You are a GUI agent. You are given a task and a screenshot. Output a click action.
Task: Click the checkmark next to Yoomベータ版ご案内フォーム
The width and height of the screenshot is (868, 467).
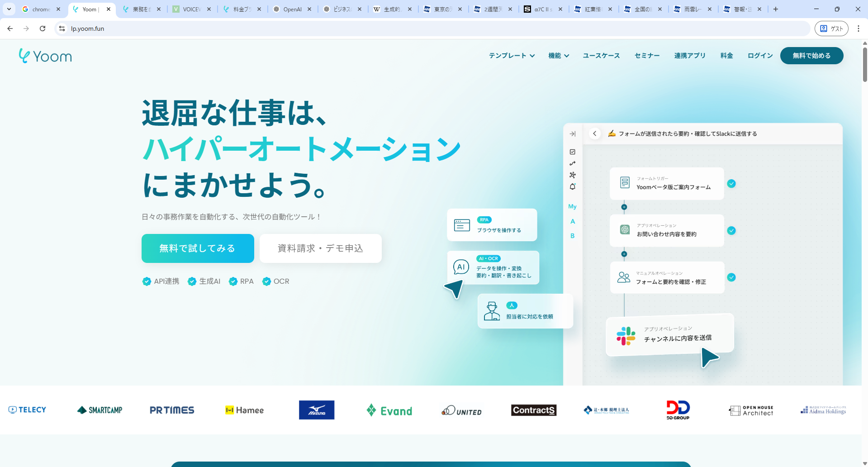pos(731,184)
